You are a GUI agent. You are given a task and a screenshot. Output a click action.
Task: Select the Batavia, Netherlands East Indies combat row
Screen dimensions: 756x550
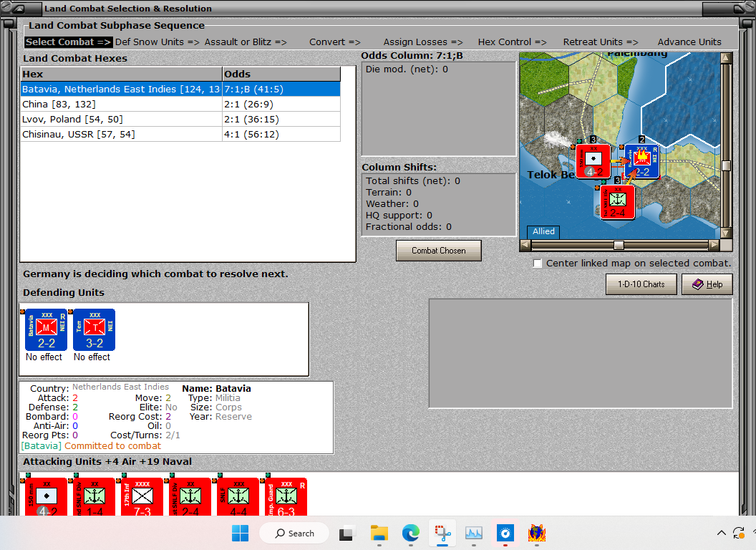coord(180,90)
